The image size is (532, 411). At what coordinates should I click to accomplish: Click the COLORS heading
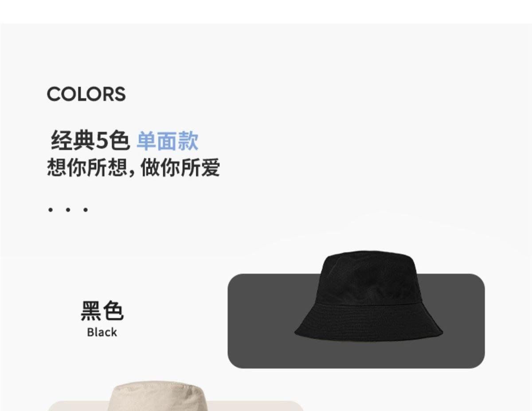(x=86, y=94)
